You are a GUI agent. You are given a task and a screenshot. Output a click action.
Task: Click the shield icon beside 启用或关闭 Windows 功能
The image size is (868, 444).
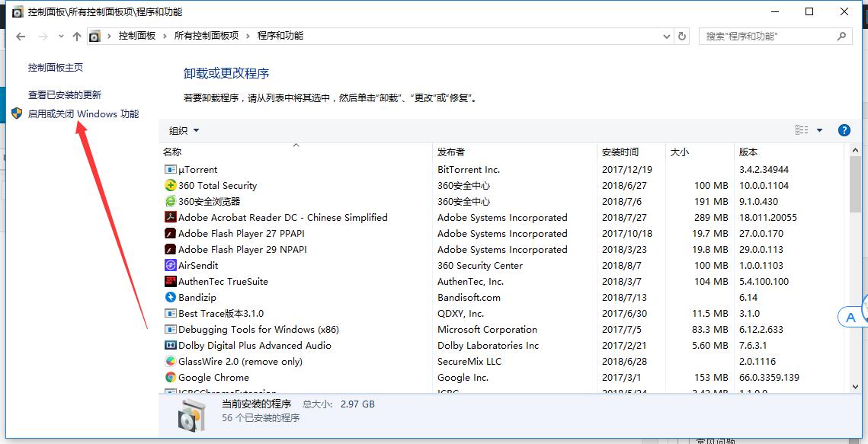[17, 113]
